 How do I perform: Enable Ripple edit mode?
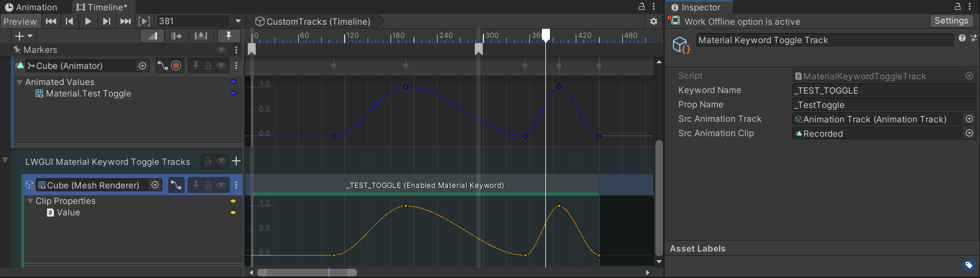point(176,36)
